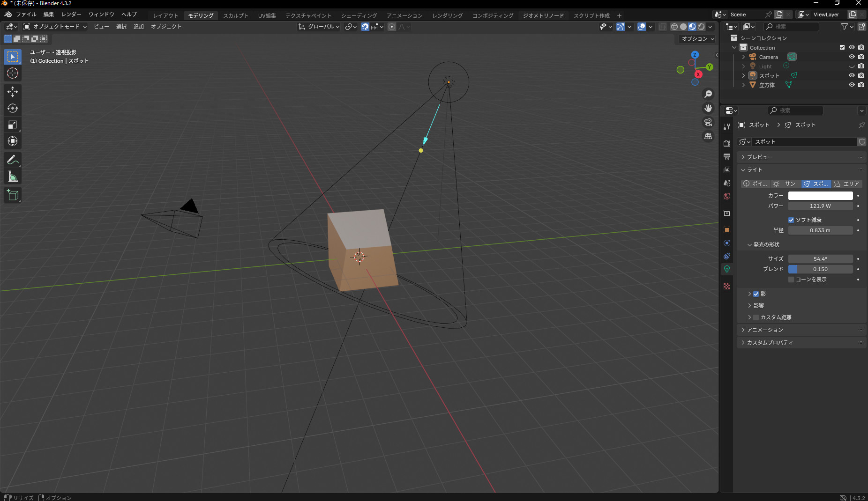This screenshot has width=868, height=501.
Task: Switch perspective/orthographic with the grid icon
Action: coord(708,136)
